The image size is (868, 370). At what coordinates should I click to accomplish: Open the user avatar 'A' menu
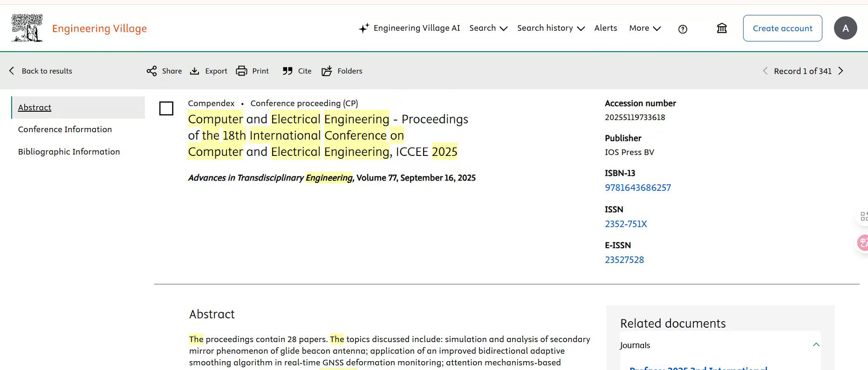[845, 28]
